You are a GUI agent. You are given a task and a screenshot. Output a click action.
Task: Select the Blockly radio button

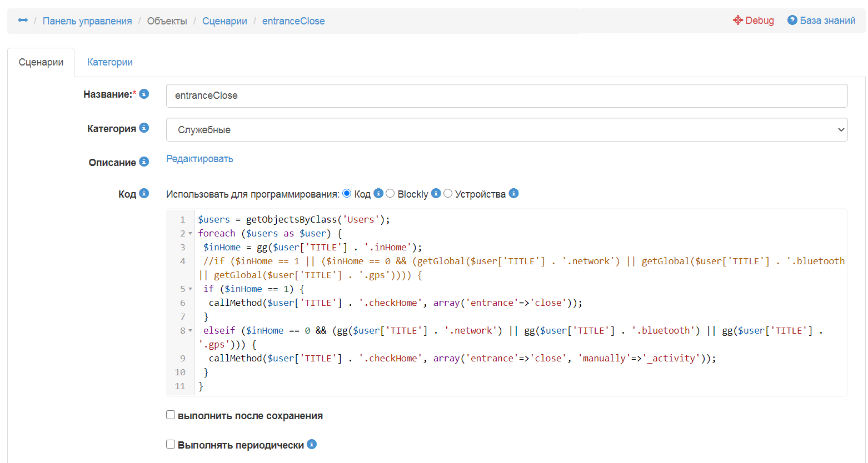390,193
